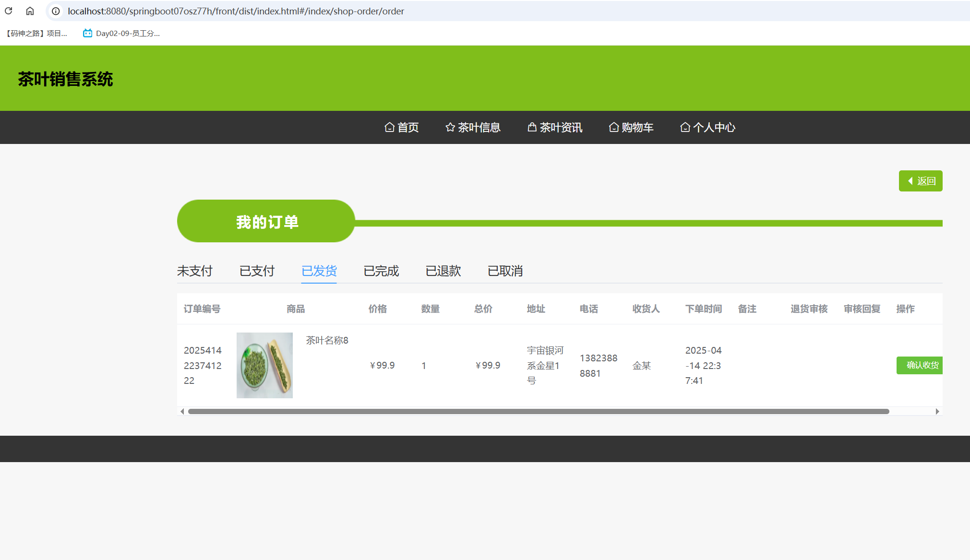Switch to the 已完成 tab
The image size is (970, 560).
[x=381, y=271]
